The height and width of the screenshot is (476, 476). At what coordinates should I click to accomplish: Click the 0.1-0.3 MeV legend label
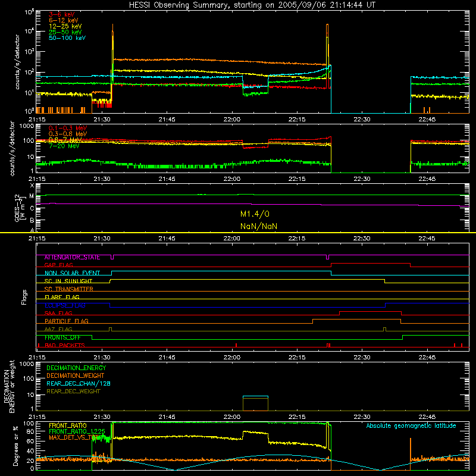68,128
